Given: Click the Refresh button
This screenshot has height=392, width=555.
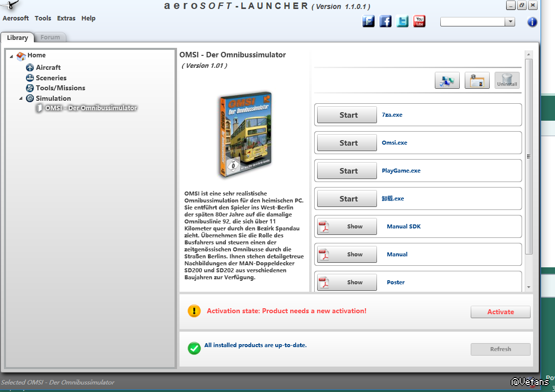Looking at the screenshot, I should pyautogui.click(x=501, y=349).
